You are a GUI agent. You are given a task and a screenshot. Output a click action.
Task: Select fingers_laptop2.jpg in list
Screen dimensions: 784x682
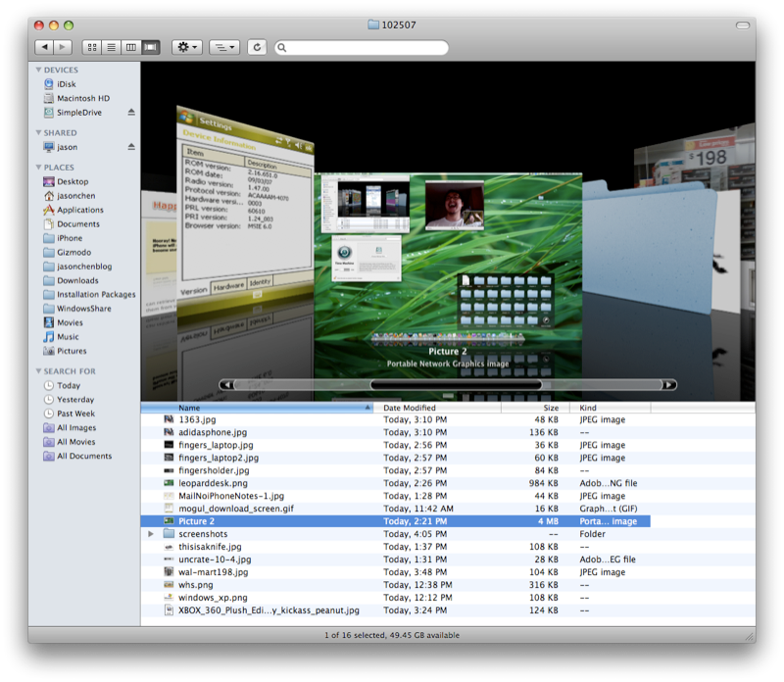(x=448, y=458)
